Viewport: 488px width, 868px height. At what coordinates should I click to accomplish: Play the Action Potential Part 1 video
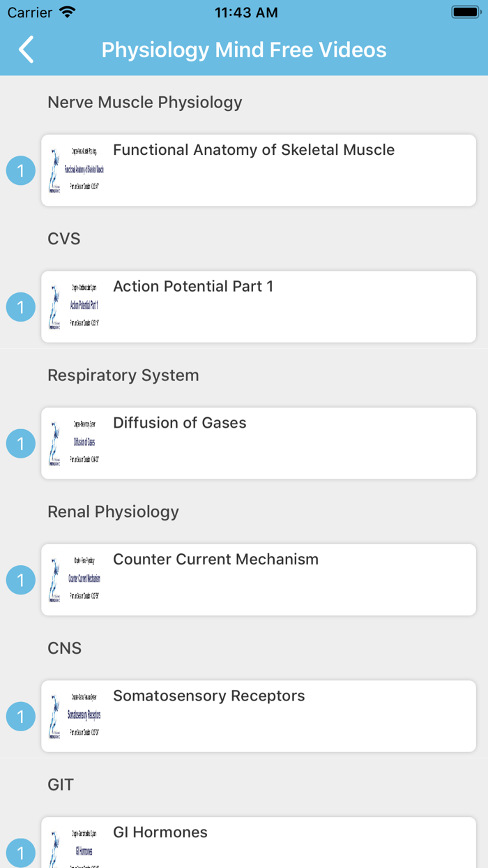(258, 307)
